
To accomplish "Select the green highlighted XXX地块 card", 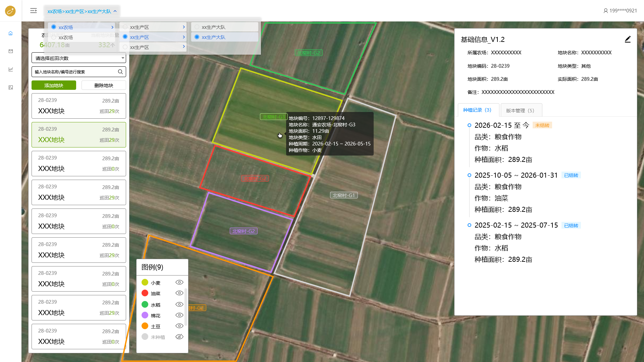I will (79, 135).
